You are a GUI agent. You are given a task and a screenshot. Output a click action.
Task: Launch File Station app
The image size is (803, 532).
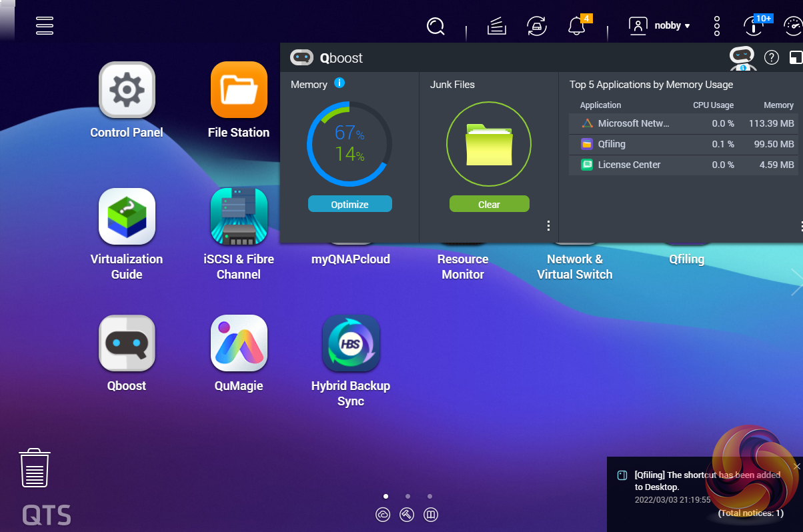(x=239, y=89)
